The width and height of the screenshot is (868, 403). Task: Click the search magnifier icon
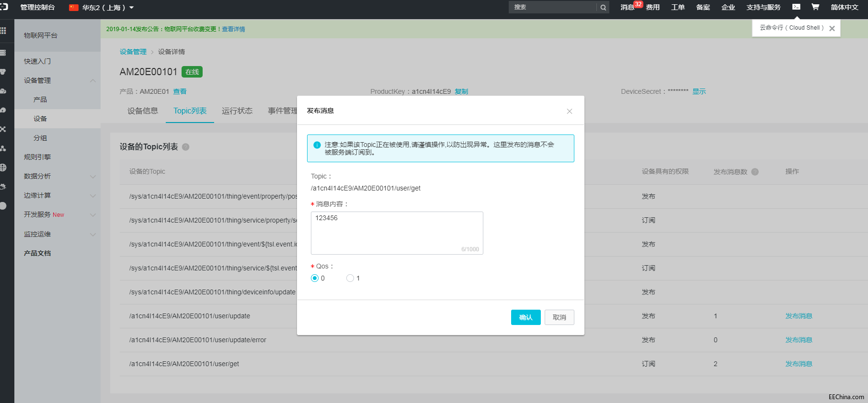[x=603, y=7]
